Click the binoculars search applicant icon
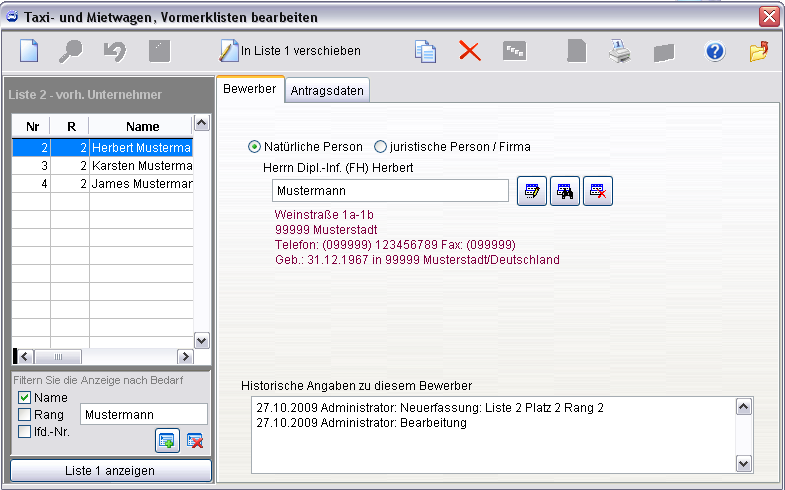Viewport: 785px width, 490px height. coord(566,192)
